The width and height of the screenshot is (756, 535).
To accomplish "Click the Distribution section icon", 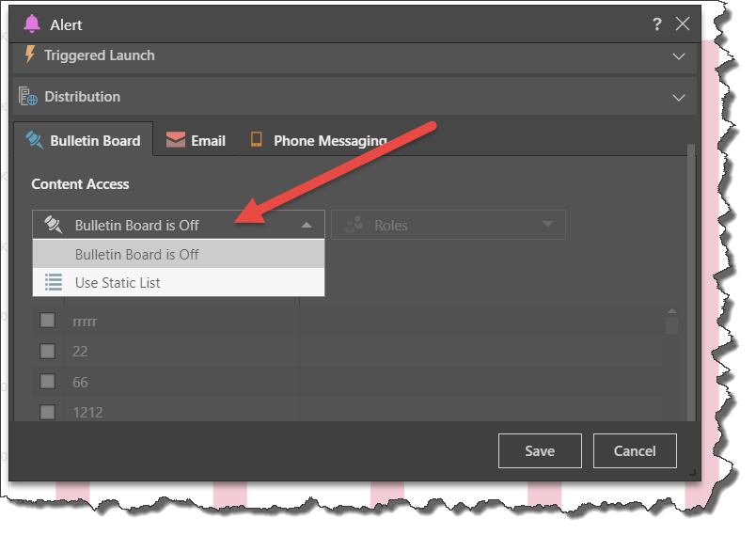I will tap(28, 97).
